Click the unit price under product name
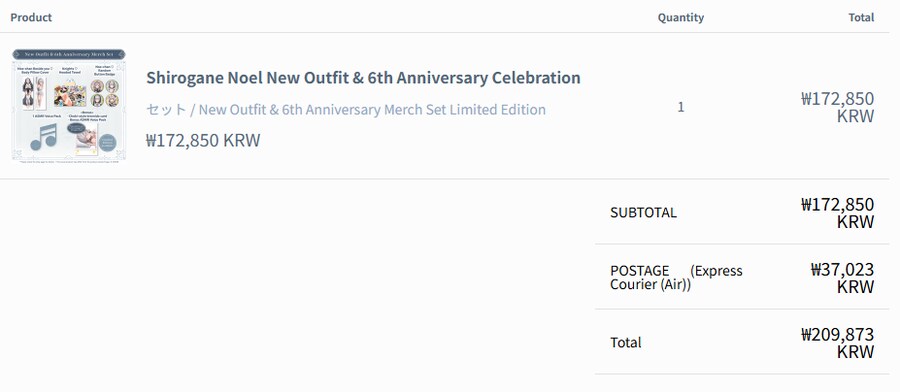Image resolution: width=900 pixels, height=392 pixels. [x=203, y=140]
